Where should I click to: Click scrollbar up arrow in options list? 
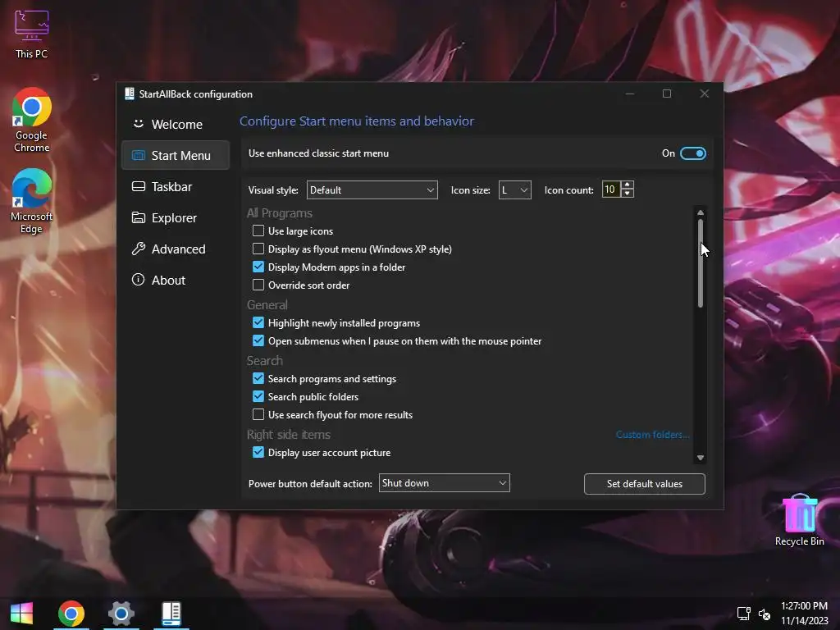tap(701, 212)
